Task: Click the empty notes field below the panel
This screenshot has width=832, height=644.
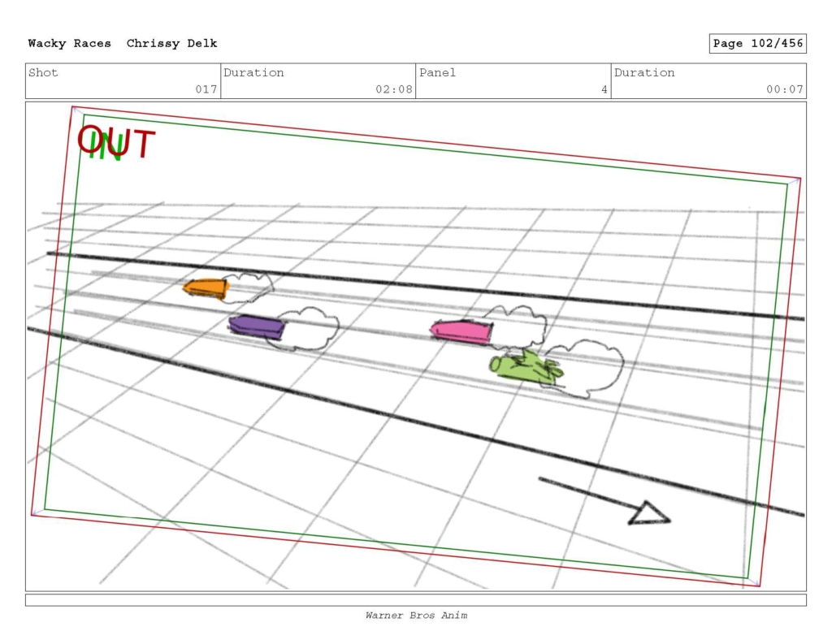Action: [416, 600]
